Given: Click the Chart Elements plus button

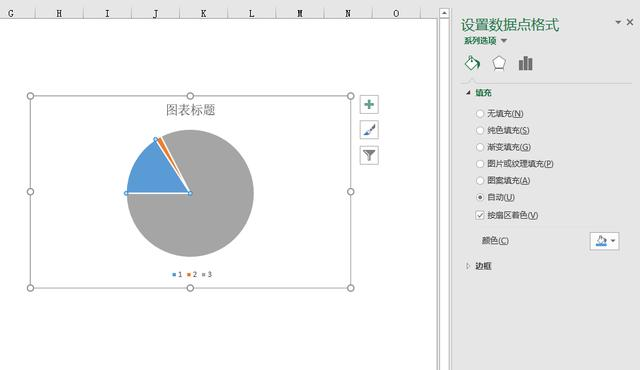Looking at the screenshot, I should click(x=369, y=104).
